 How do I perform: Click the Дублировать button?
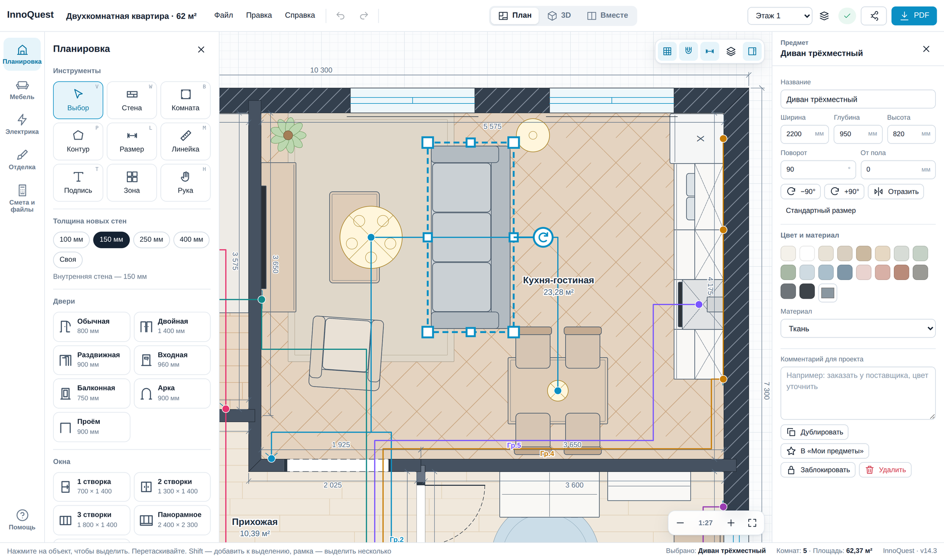[x=814, y=432]
